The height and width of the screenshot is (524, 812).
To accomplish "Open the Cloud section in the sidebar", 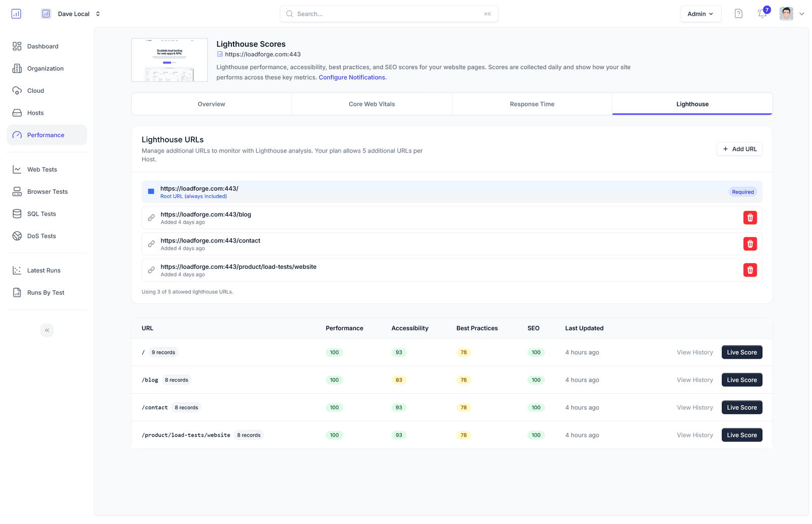I will pyautogui.click(x=17, y=90).
